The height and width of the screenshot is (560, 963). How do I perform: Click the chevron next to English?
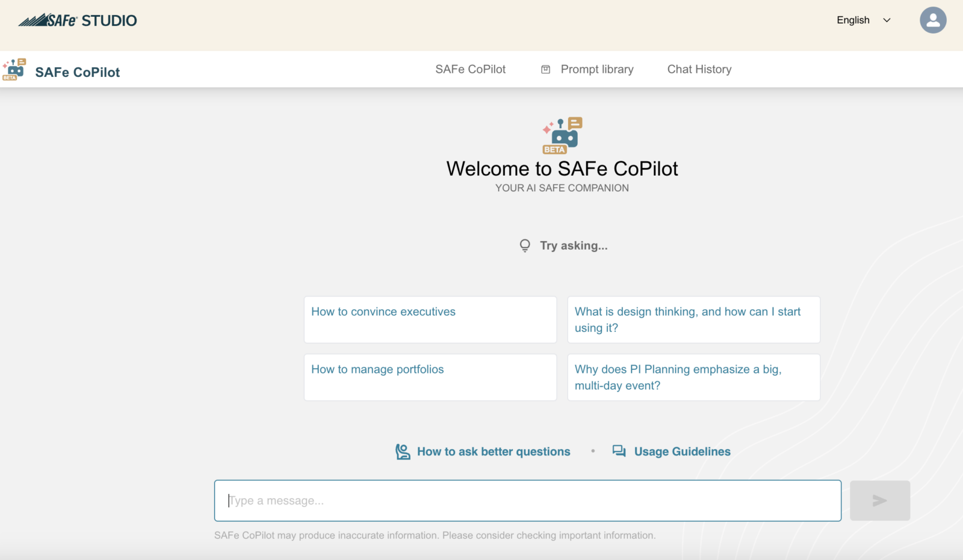point(886,20)
